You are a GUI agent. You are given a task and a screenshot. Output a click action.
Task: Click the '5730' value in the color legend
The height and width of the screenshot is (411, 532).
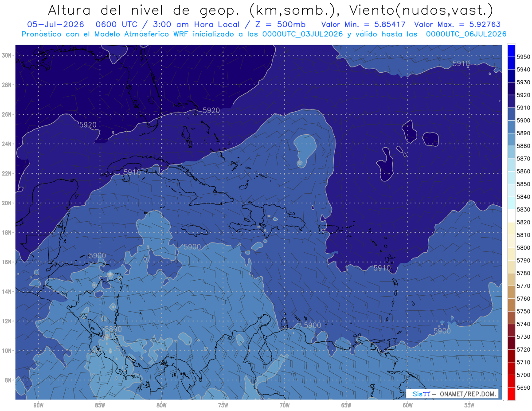pos(524,337)
